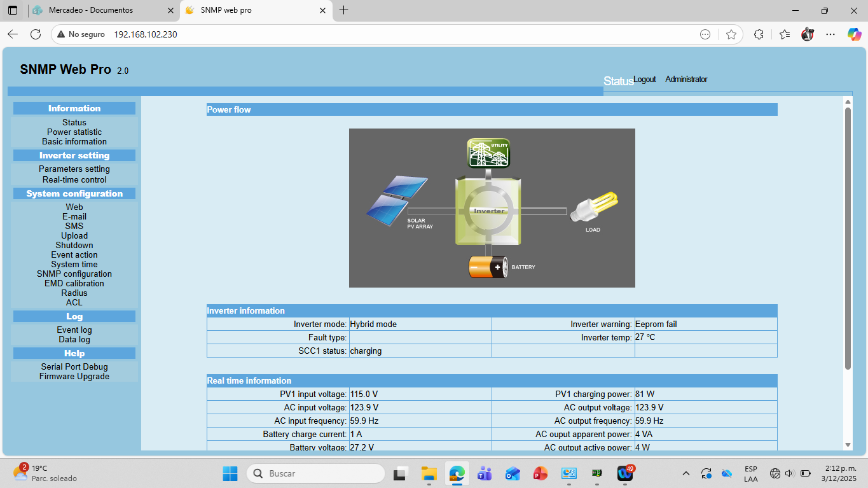Reload the page with the refresh icon
This screenshot has width=868, height=488.
[x=36, y=34]
